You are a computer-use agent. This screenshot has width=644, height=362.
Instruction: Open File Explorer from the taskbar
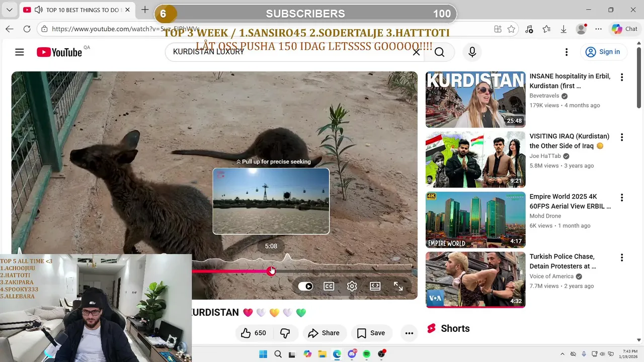click(322, 354)
